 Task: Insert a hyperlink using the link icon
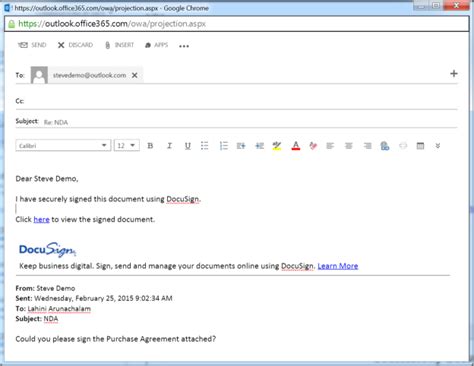point(385,146)
